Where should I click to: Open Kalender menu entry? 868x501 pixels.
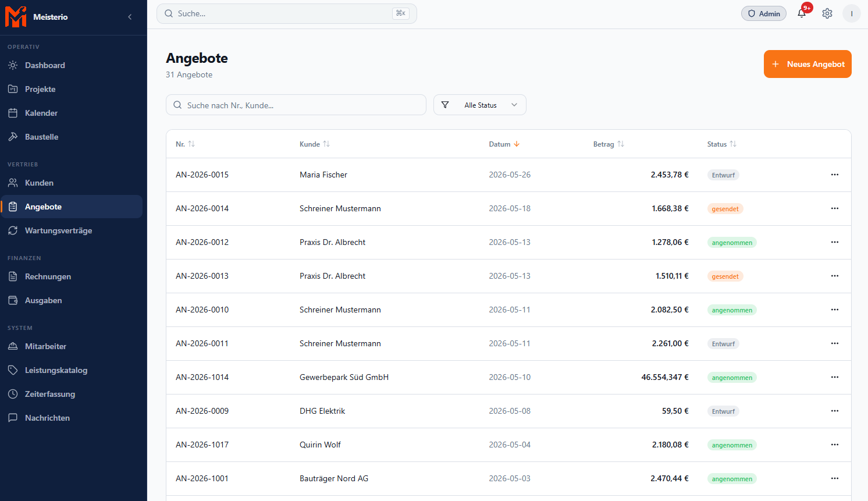72,113
